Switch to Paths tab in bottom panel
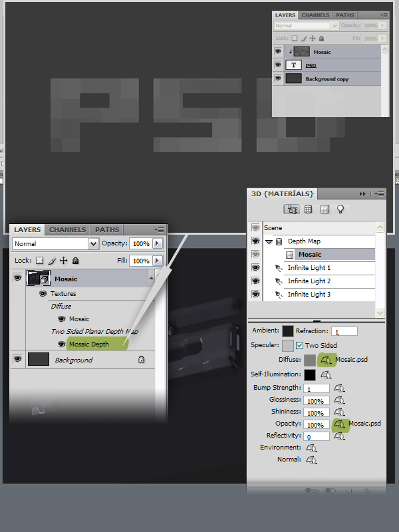Image resolution: width=399 pixels, height=532 pixels. pyautogui.click(x=107, y=229)
